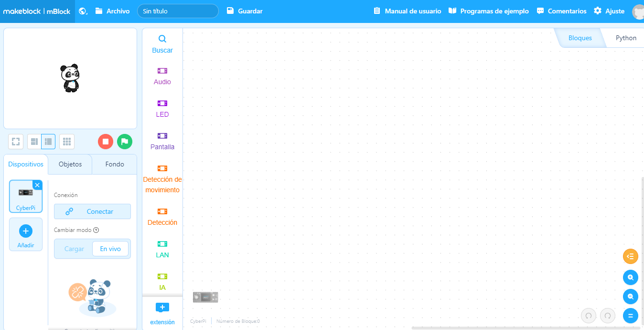Click the Conectar button
The image size is (644, 330).
tap(92, 211)
